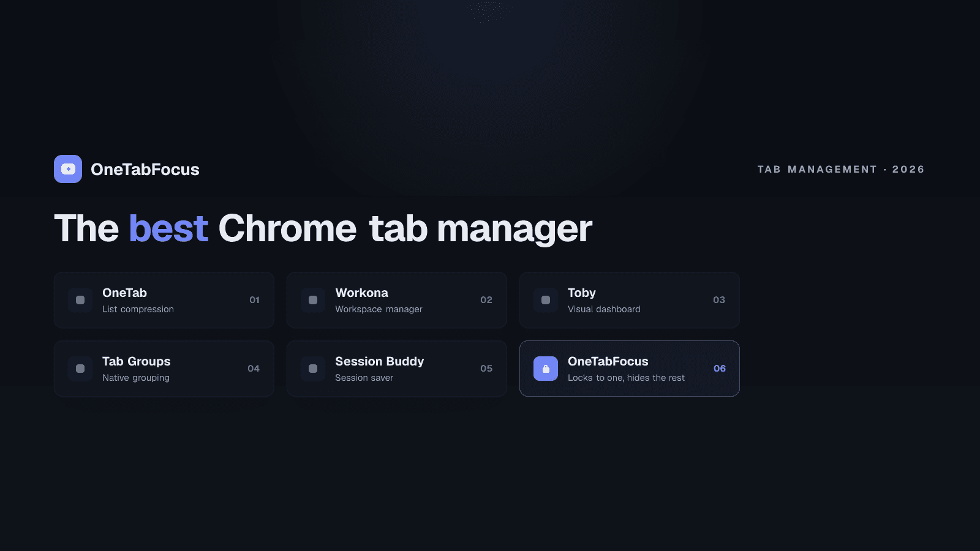
Task: Open the Workona title
Action: coord(361,293)
